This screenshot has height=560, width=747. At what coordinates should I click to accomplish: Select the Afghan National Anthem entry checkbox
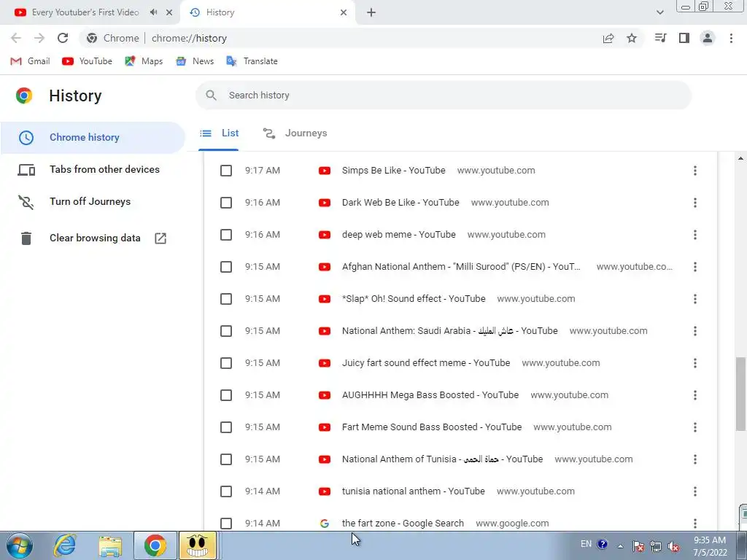(226, 267)
